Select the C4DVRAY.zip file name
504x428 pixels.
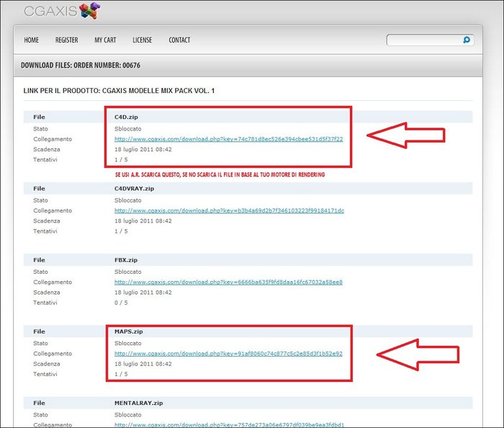(134, 189)
